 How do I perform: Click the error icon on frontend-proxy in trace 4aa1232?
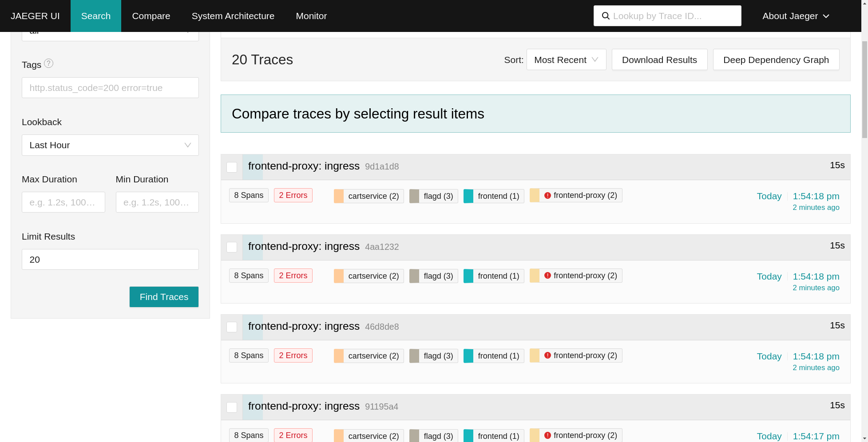coord(547,275)
